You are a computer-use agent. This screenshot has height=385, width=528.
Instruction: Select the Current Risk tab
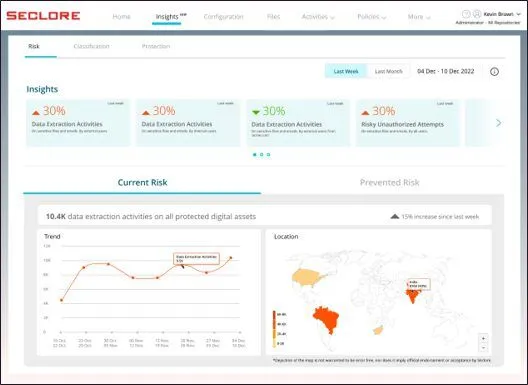pos(142,182)
